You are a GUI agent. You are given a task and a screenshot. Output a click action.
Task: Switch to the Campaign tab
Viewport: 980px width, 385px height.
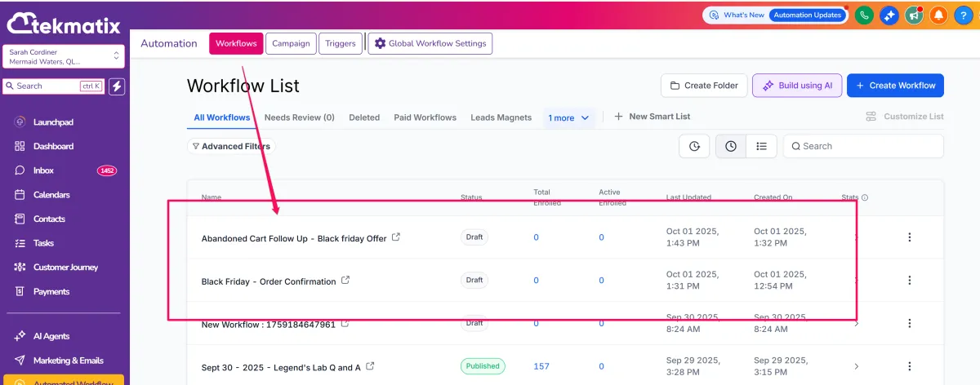point(291,43)
